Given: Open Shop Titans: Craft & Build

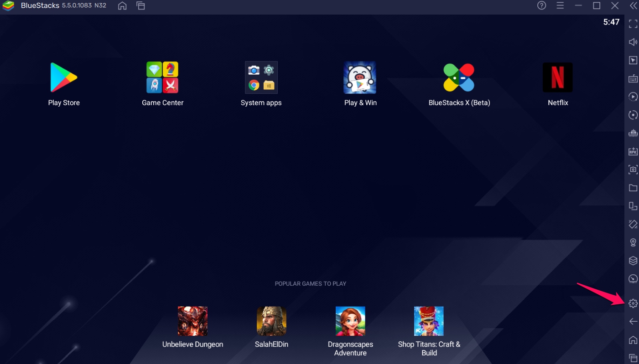Looking at the screenshot, I should pyautogui.click(x=429, y=321).
